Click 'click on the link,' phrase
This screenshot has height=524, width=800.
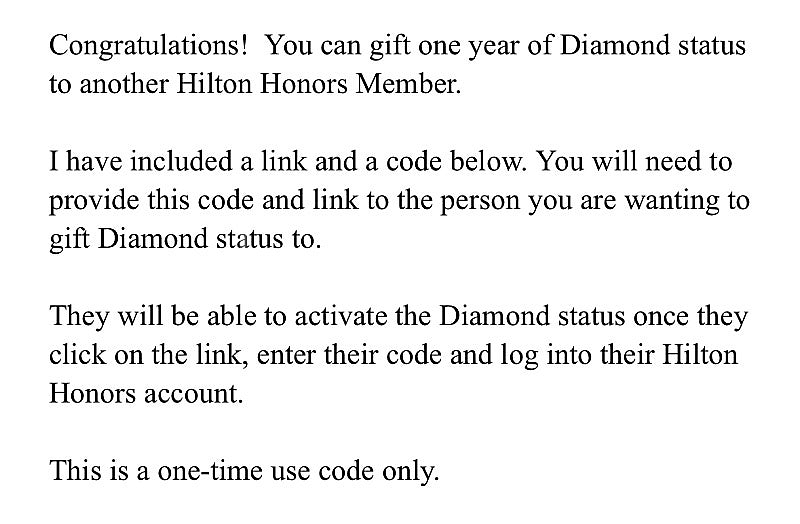click(x=149, y=355)
